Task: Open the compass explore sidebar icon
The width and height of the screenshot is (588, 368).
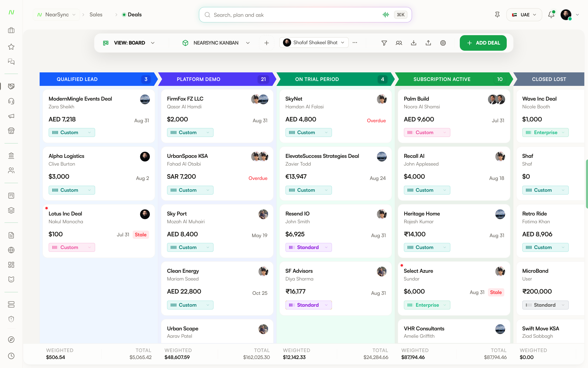Action: coord(11,340)
